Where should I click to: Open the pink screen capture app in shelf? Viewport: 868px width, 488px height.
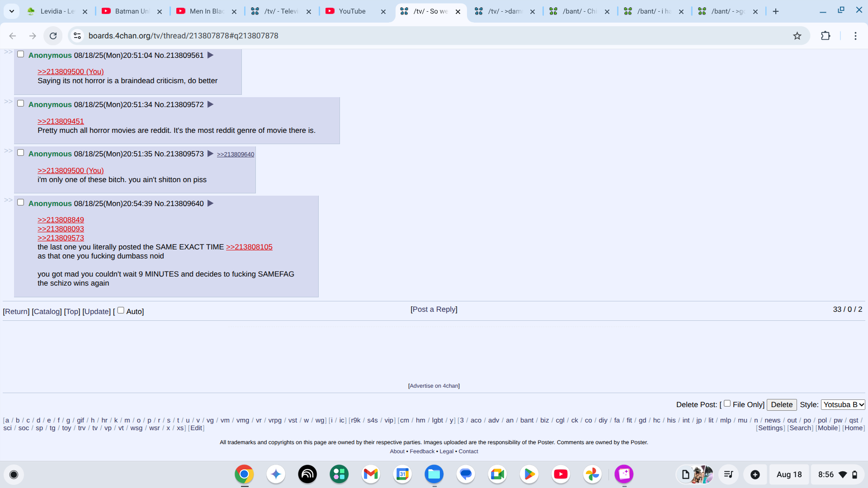click(624, 474)
